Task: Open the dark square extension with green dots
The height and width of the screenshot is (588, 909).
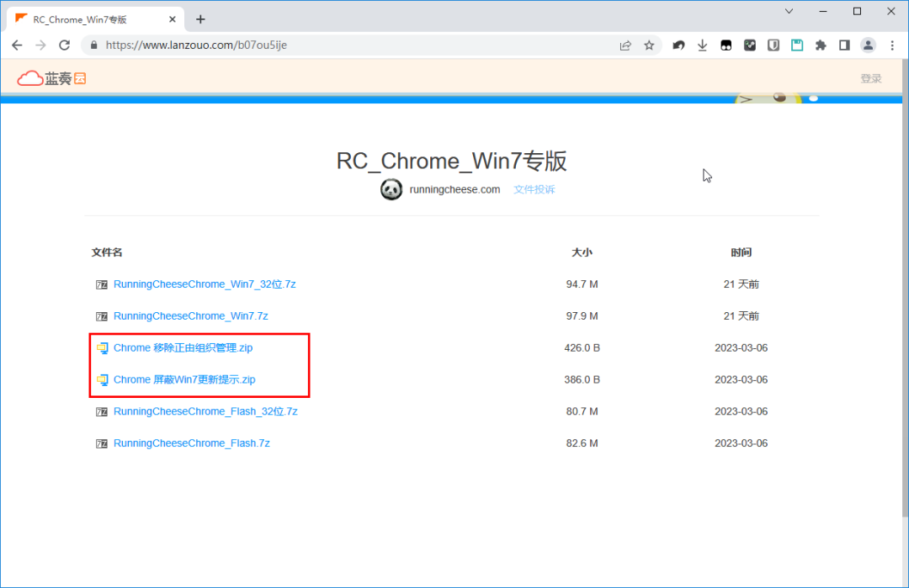Action: (x=750, y=45)
